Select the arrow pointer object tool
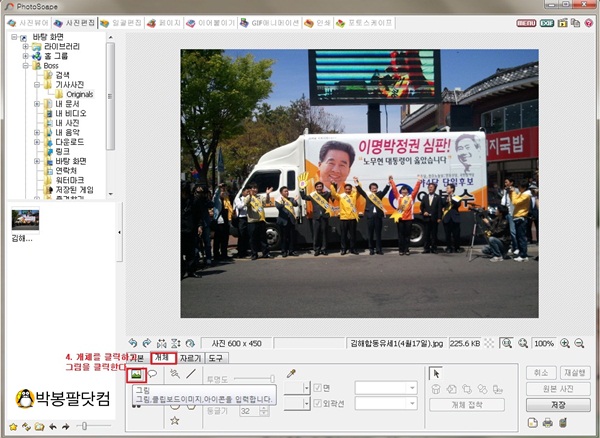The image size is (600, 438). coord(437,371)
